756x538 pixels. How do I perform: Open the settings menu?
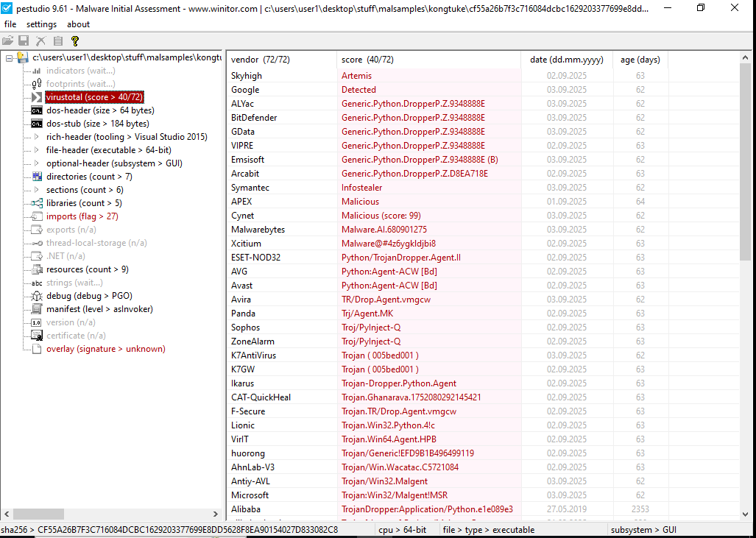tap(41, 24)
